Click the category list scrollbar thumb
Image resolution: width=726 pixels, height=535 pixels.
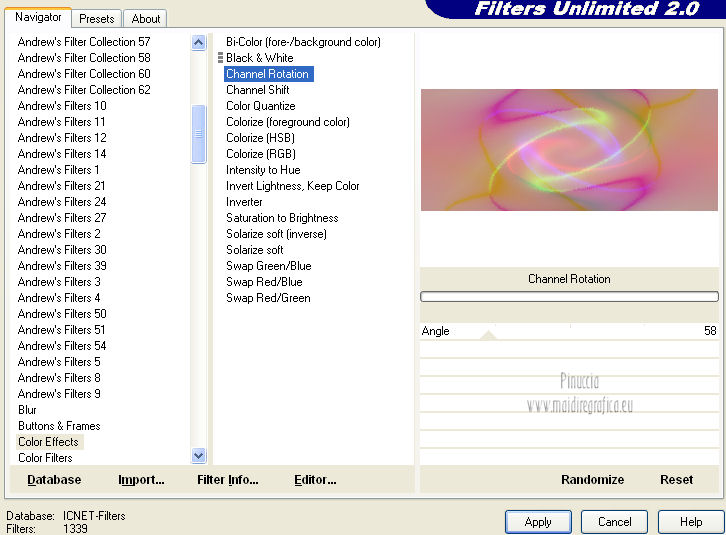pos(199,134)
